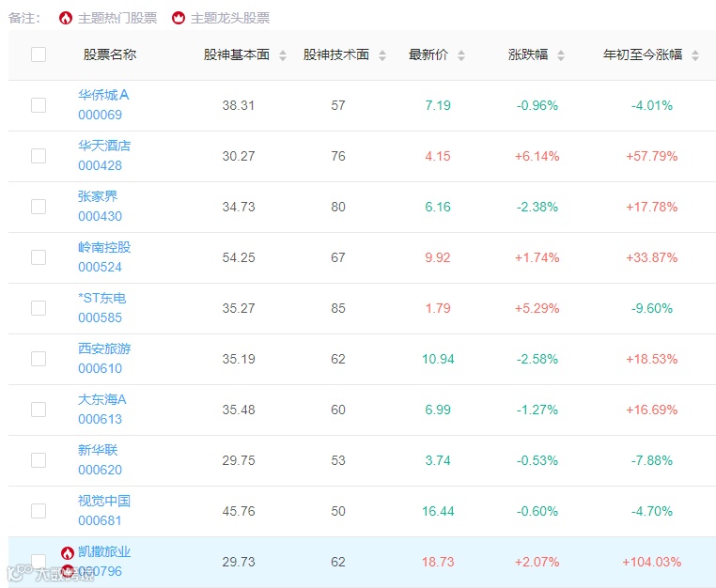Click the 年初至今涨幅 header label
This screenshot has width=716, height=588.
click(x=643, y=54)
